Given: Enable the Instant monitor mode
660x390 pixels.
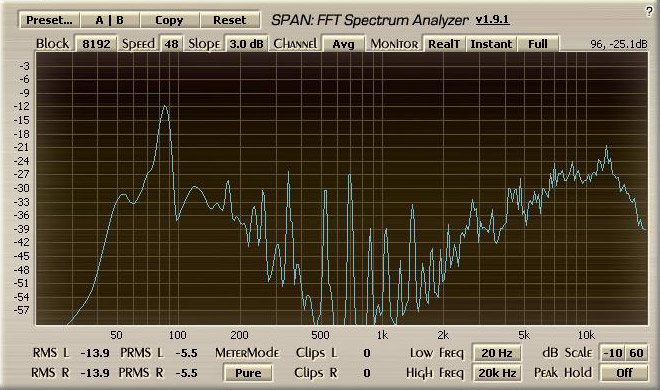Looking at the screenshot, I should [491, 44].
